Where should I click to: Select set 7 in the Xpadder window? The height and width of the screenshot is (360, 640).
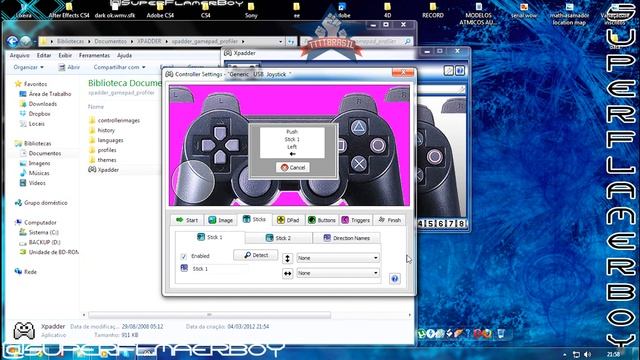click(451, 224)
